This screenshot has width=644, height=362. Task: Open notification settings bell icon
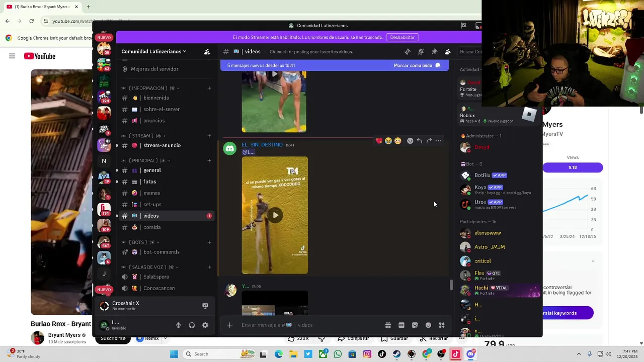click(x=421, y=51)
